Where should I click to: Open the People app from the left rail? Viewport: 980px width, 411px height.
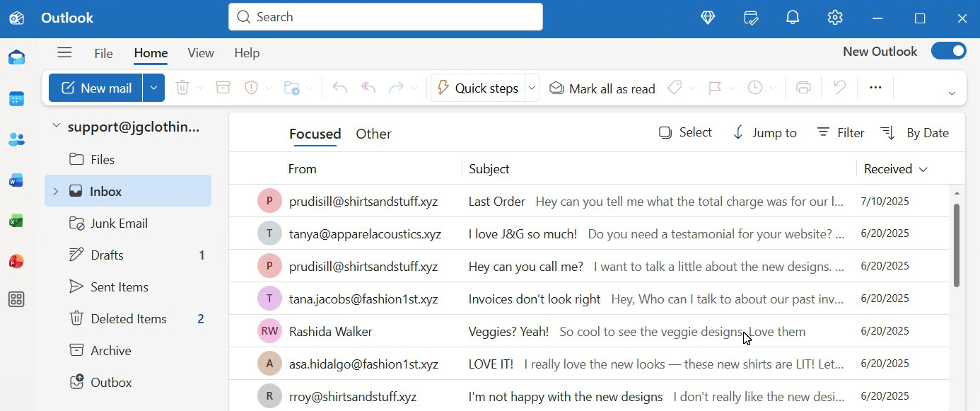(x=16, y=139)
